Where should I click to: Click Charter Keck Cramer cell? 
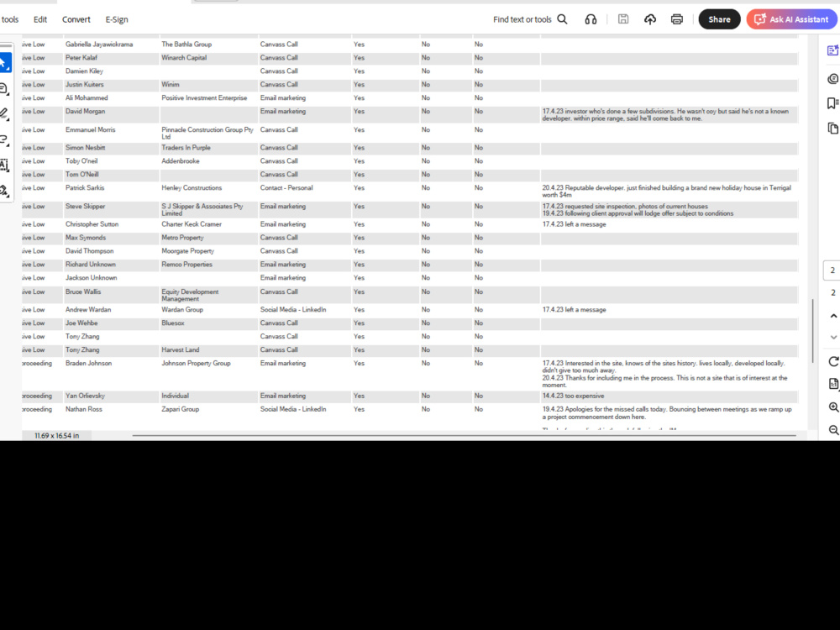(192, 224)
